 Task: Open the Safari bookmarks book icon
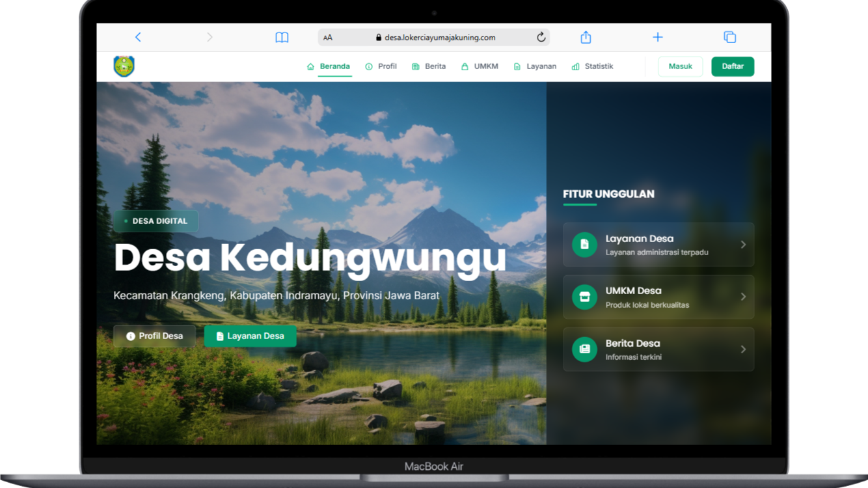[282, 37]
